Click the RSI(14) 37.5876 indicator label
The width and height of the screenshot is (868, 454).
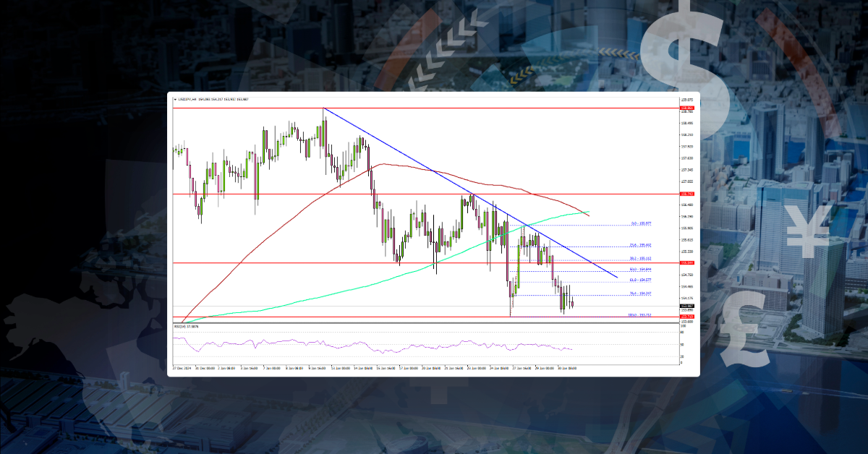point(187,326)
